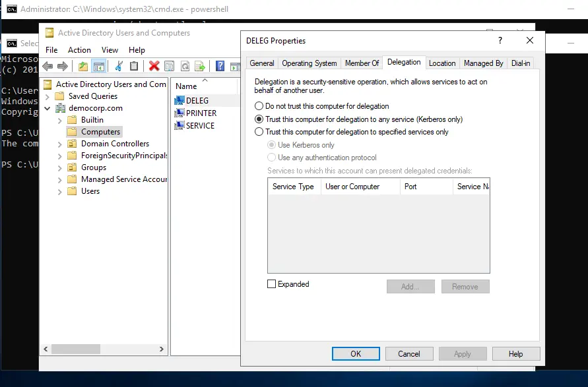Switch to the Member Of tab

click(362, 63)
